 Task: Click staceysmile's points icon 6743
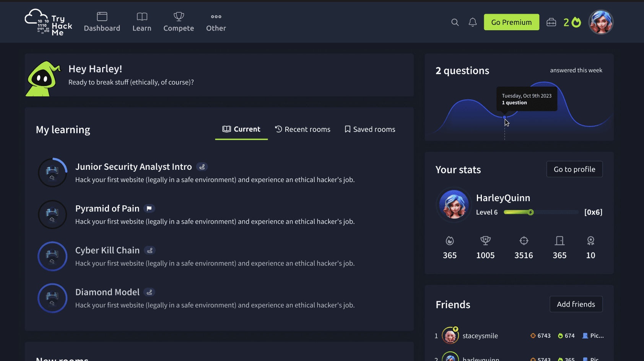(x=533, y=336)
